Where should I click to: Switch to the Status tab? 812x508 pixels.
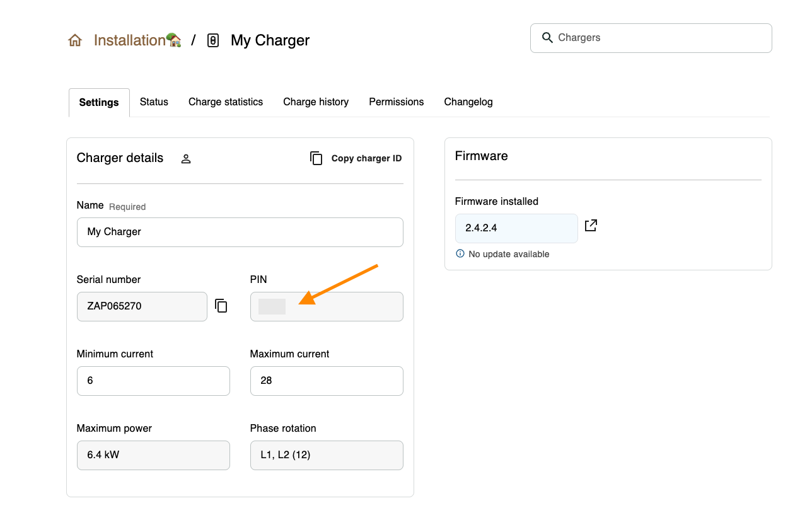154,102
